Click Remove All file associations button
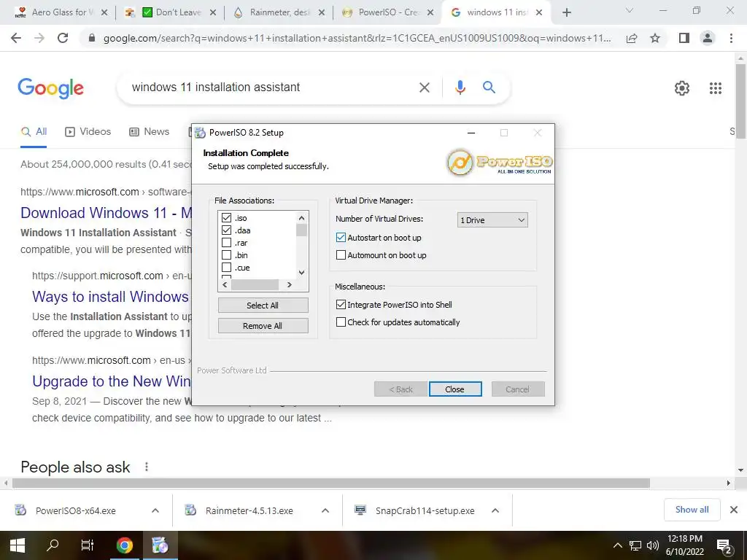This screenshot has width=747, height=560. tap(263, 326)
